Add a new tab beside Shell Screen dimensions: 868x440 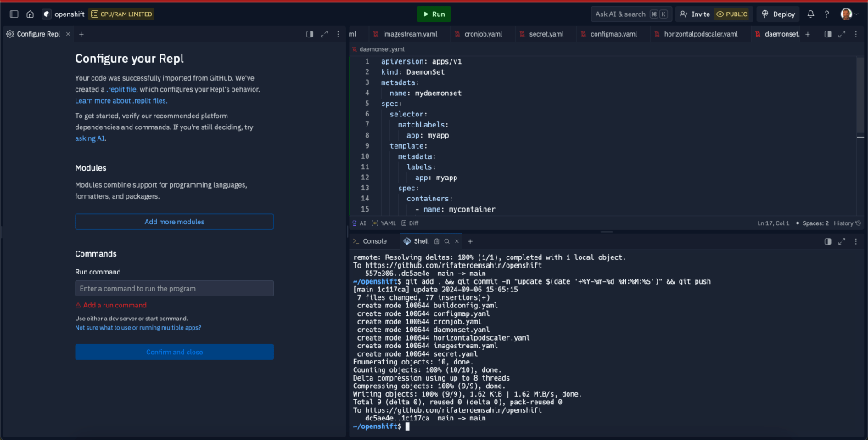pos(470,241)
